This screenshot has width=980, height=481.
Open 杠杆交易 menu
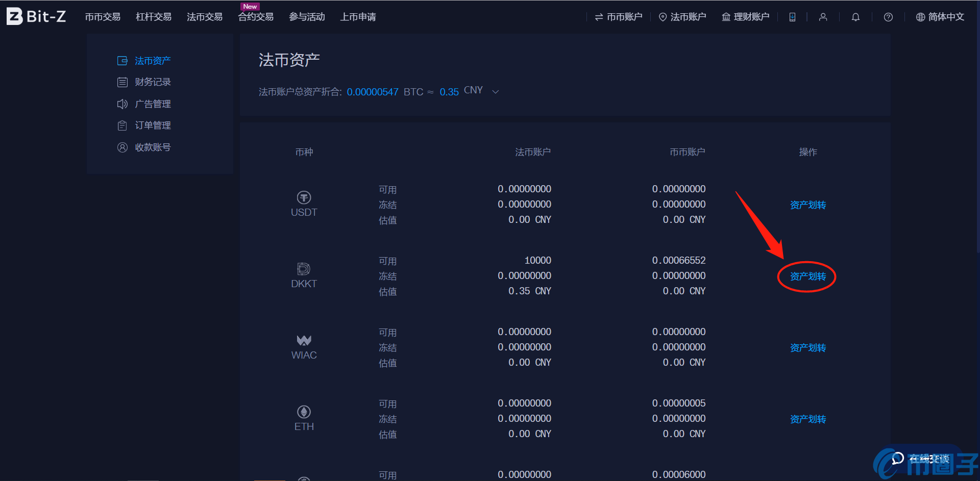154,17
